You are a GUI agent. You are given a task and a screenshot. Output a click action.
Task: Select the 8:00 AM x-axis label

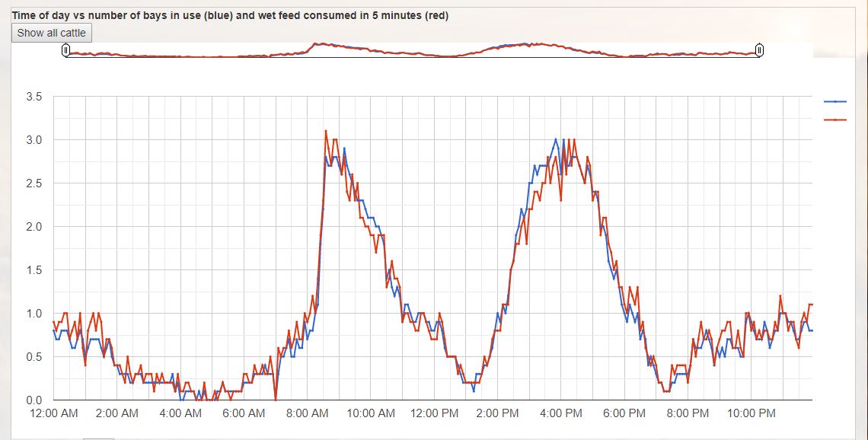307,413
